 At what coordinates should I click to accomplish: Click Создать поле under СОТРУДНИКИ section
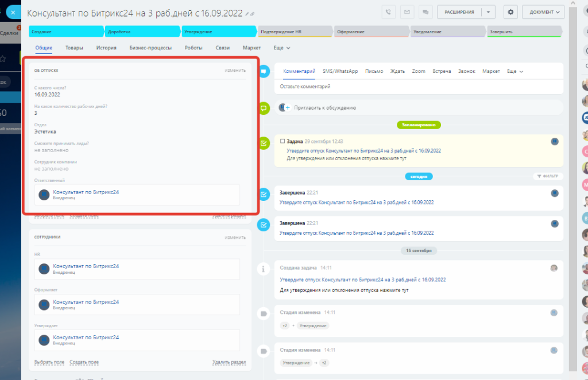(x=84, y=362)
